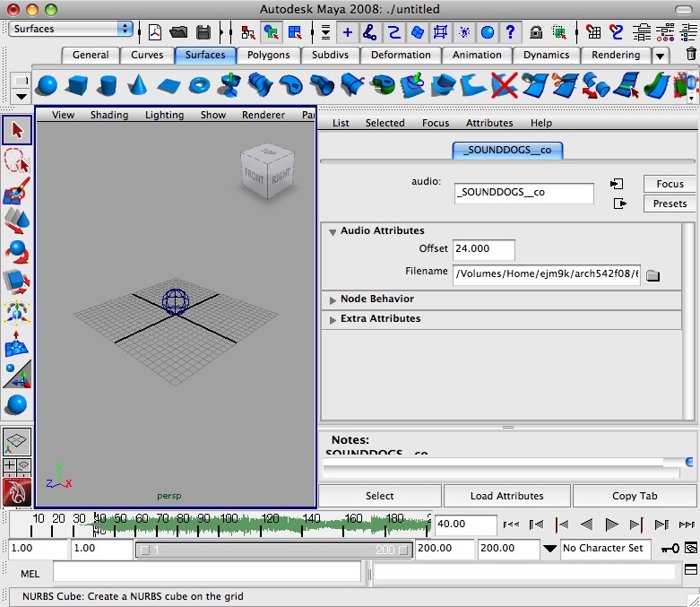Screen dimensions: 700x607
Task: Create a NURBS sphere from the shelf
Action: [47, 85]
